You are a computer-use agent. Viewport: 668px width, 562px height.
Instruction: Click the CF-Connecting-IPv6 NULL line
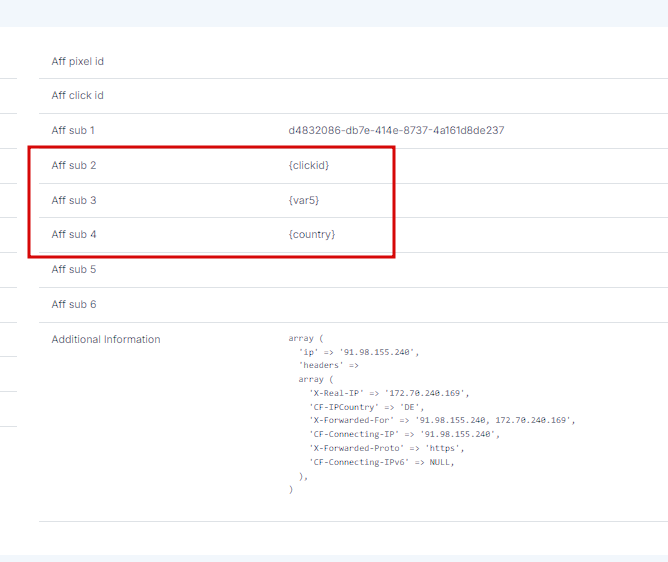(382, 462)
